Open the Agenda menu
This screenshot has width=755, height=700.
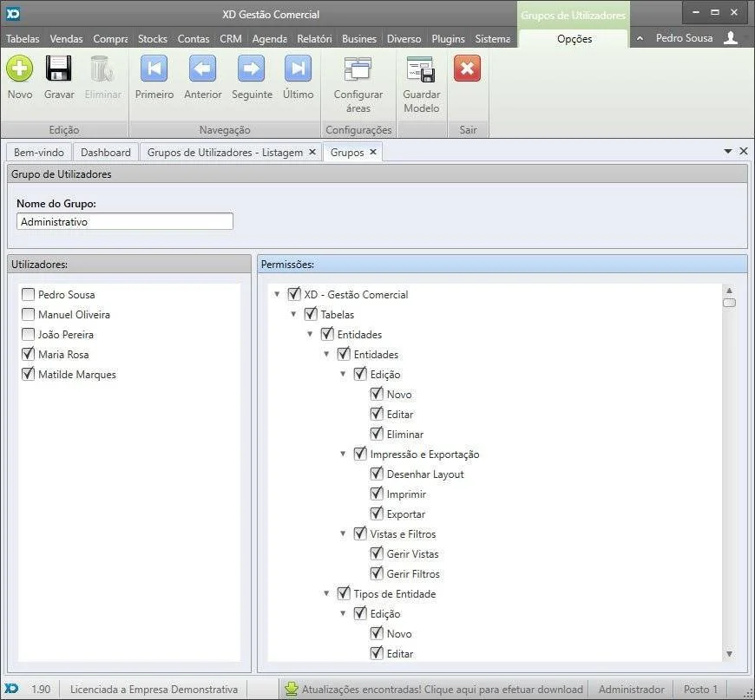[x=270, y=38]
